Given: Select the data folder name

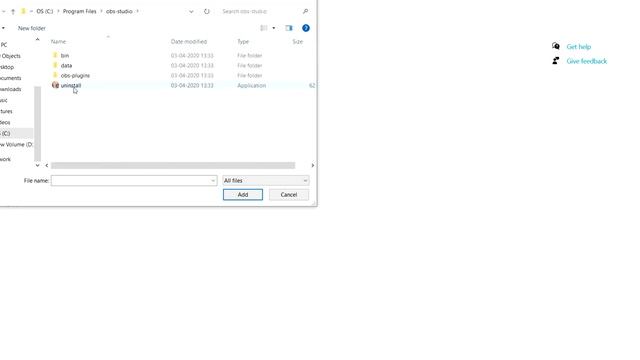Looking at the screenshot, I should pyautogui.click(x=66, y=65).
